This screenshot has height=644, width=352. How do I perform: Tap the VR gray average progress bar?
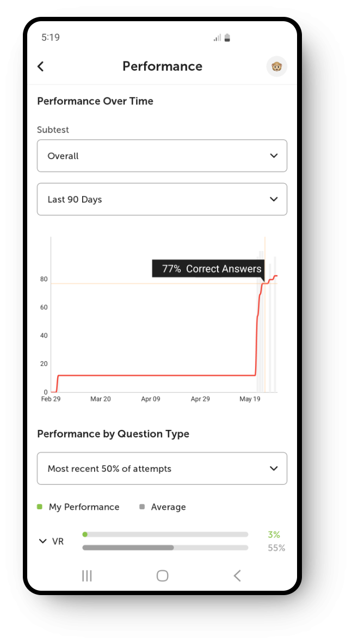coord(165,547)
